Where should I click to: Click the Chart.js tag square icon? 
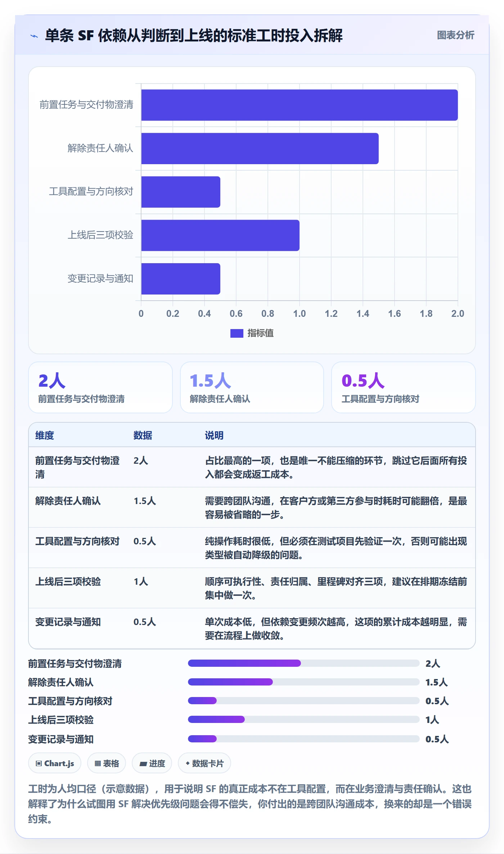[x=39, y=764]
